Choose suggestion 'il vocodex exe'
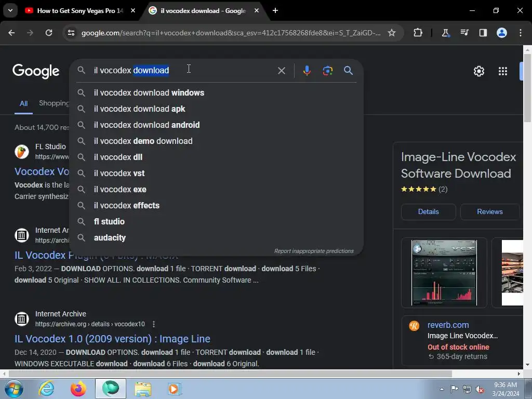The width and height of the screenshot is (532, 399). click(x=216, y=189)
